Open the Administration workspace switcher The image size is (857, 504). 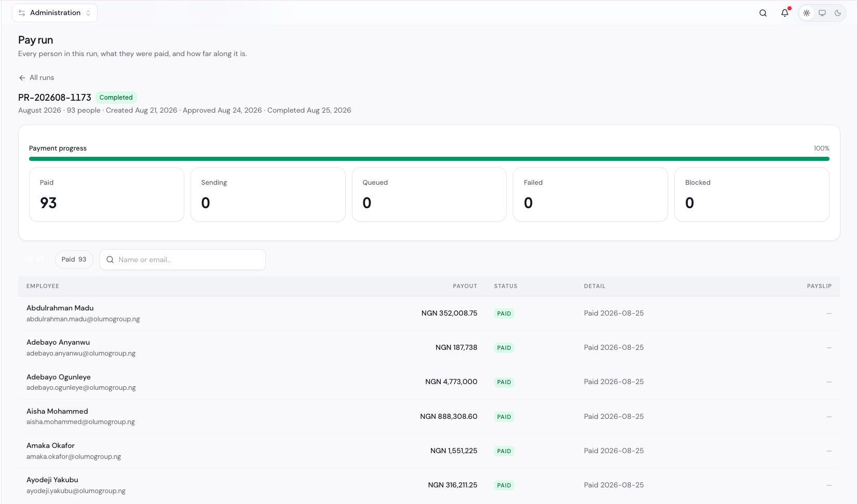click(x=55, y=13)
